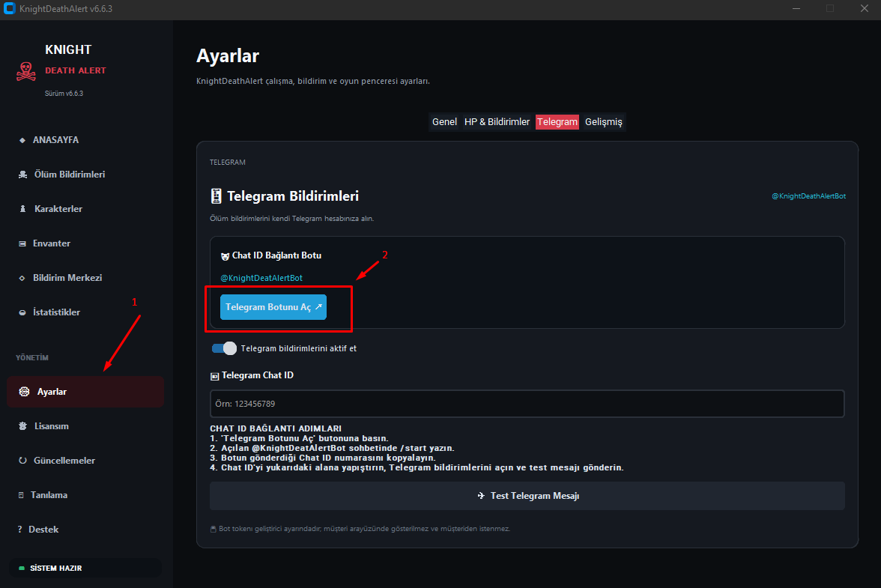Click the İstatistikler sidebar icon

pos(22,313)
